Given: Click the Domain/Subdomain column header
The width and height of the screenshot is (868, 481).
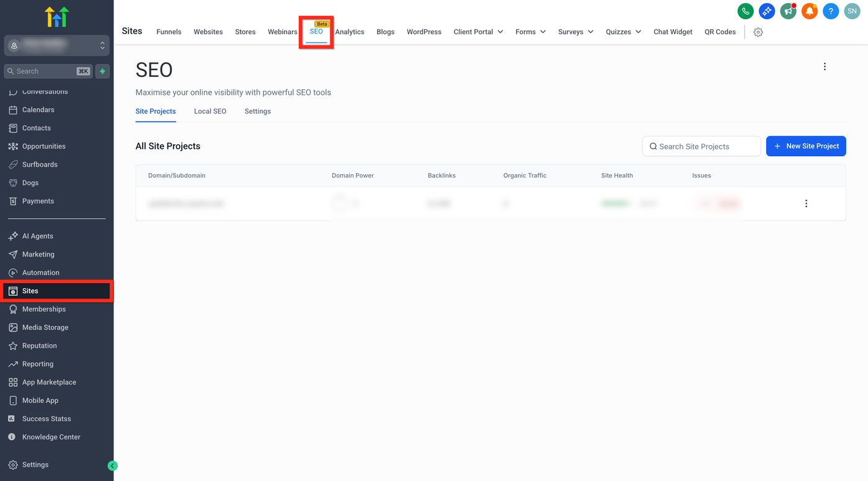Looking at the screenshot, I should pos(177,175).
